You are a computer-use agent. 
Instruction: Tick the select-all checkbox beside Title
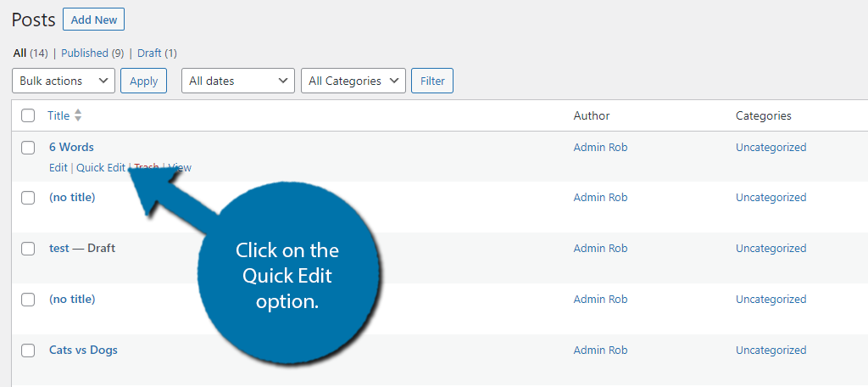click(28, 116)
